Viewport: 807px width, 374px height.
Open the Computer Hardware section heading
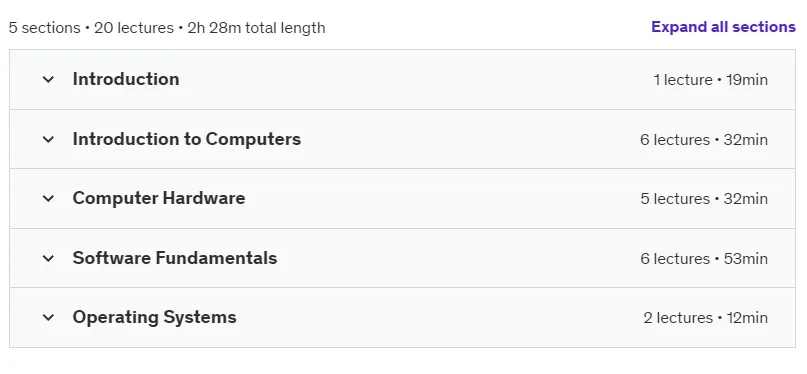tap(159, 198)
